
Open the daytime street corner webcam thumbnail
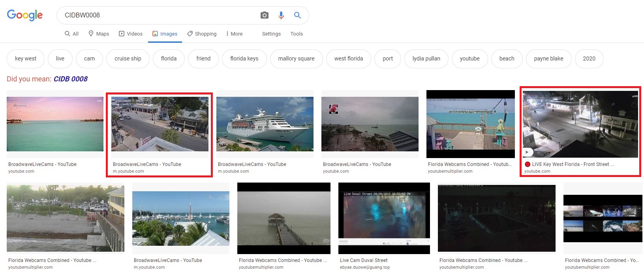point(160,124)
